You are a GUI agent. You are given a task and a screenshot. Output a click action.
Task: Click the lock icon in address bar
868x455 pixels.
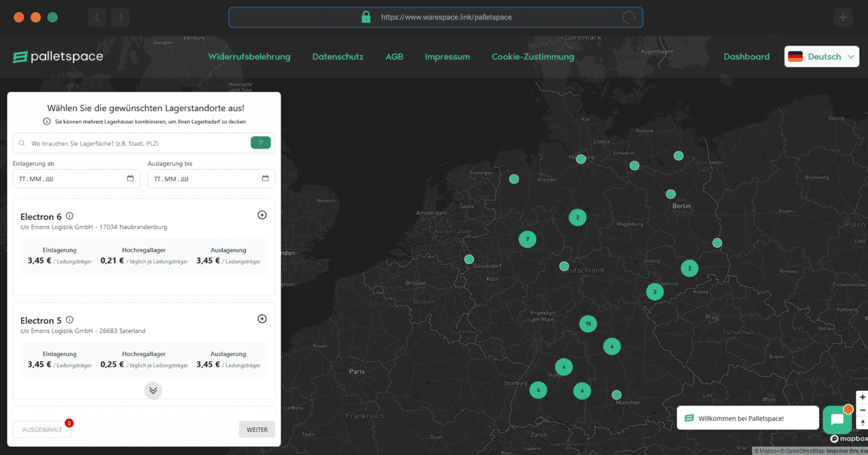coord(366,17)
